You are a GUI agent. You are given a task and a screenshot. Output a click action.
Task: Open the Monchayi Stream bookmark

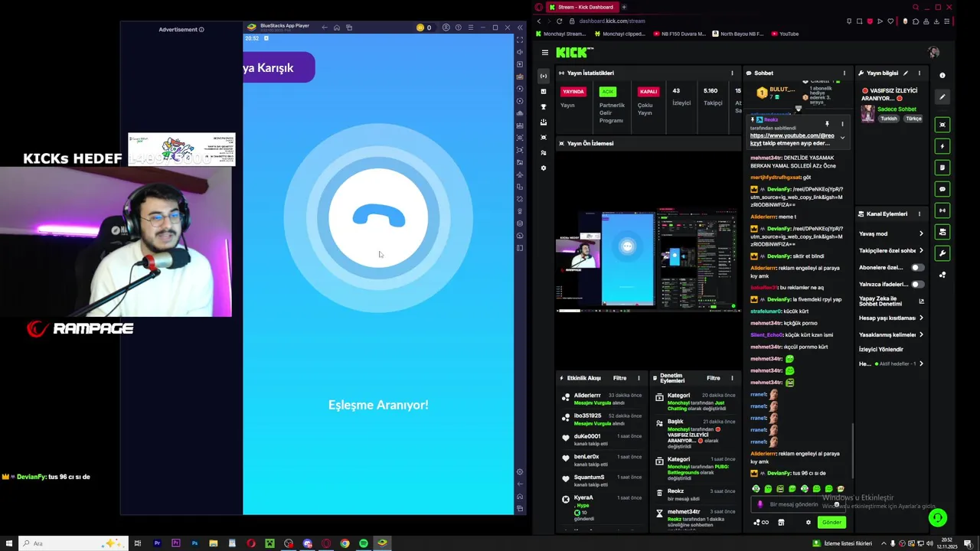click(560, 34)
